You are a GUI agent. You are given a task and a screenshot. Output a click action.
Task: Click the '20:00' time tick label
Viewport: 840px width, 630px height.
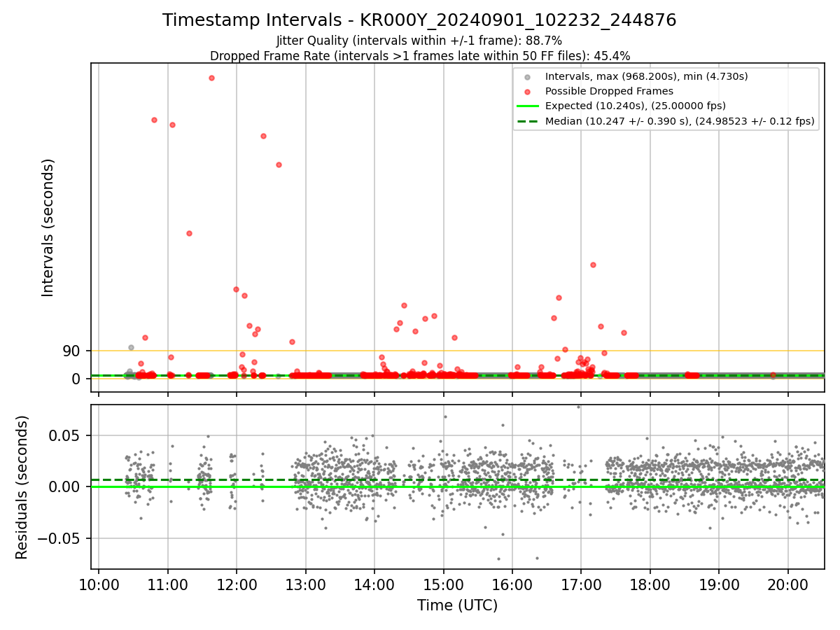pyautogui.click(x=788, y=586)
